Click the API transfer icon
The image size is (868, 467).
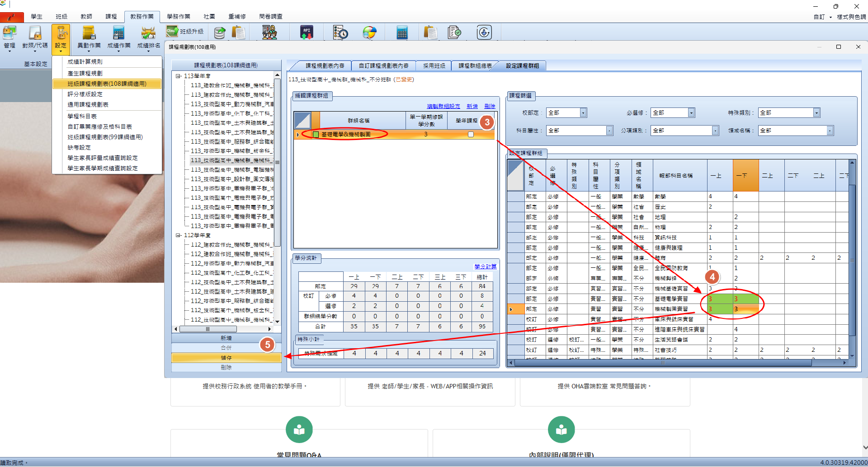coord(307,33)
